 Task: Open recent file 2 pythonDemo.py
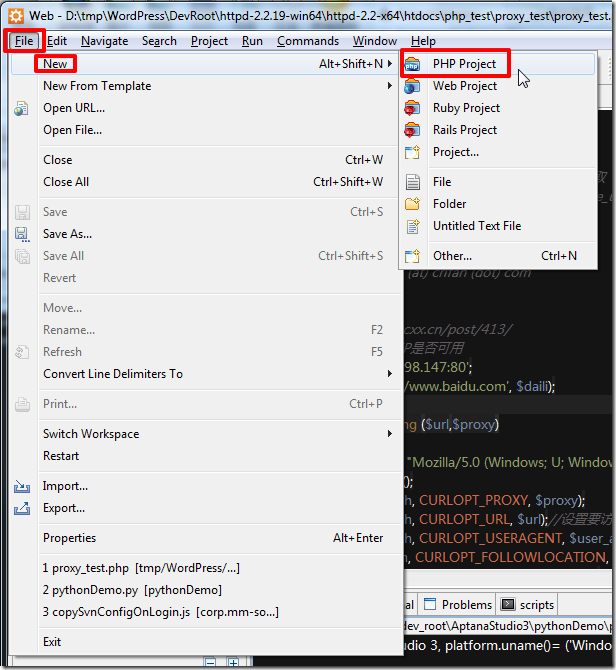tap(204, 590)
